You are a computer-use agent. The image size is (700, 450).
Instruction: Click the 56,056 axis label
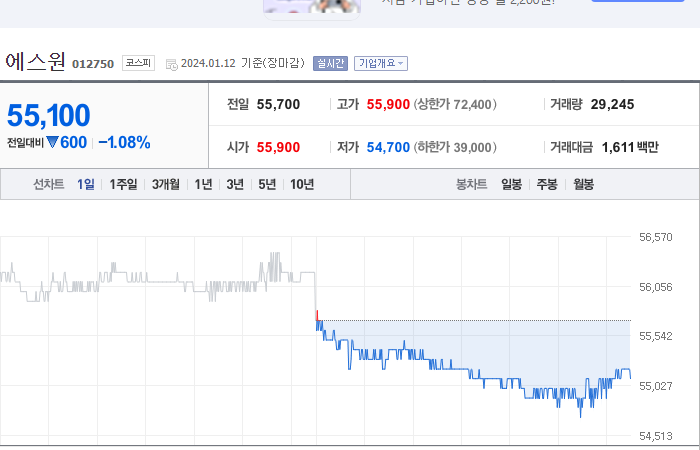[655, 287]
